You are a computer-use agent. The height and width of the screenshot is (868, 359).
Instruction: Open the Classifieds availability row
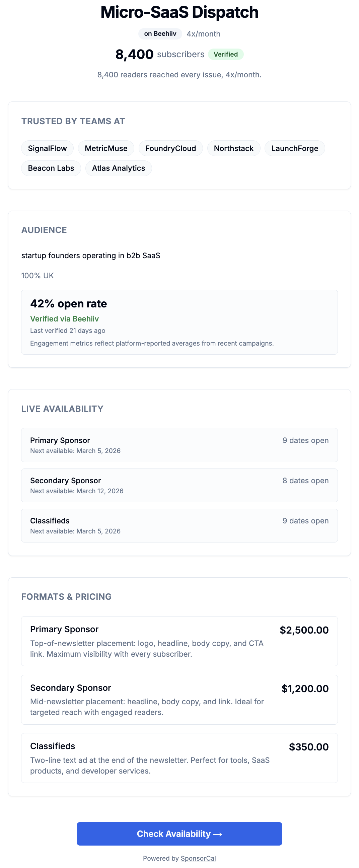click(179, 525)
